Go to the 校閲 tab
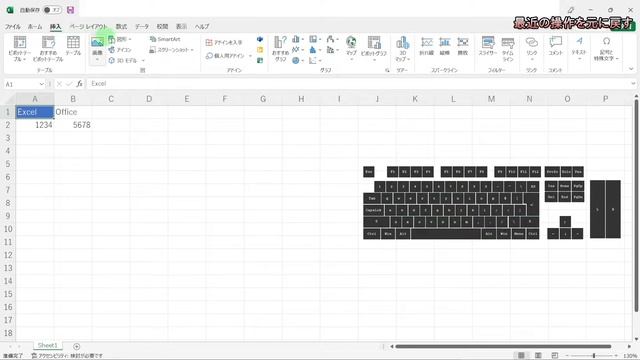 tap(162, 27)
